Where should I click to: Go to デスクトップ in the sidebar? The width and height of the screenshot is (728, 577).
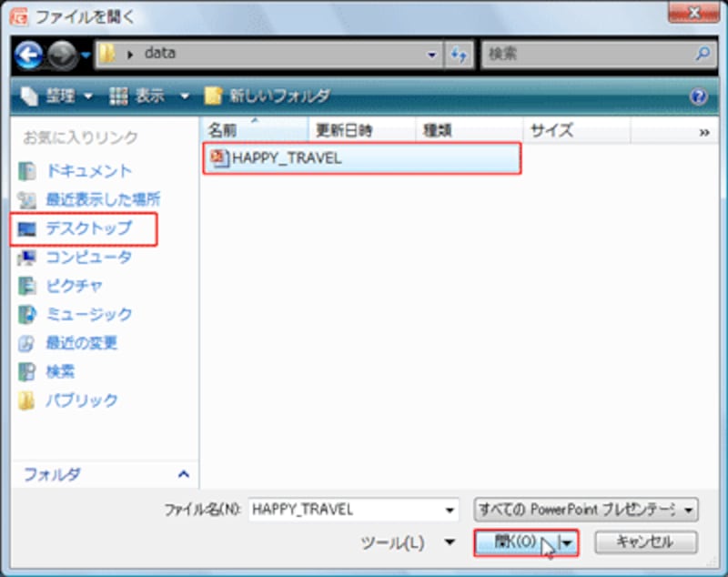click(x=87, y=228)
